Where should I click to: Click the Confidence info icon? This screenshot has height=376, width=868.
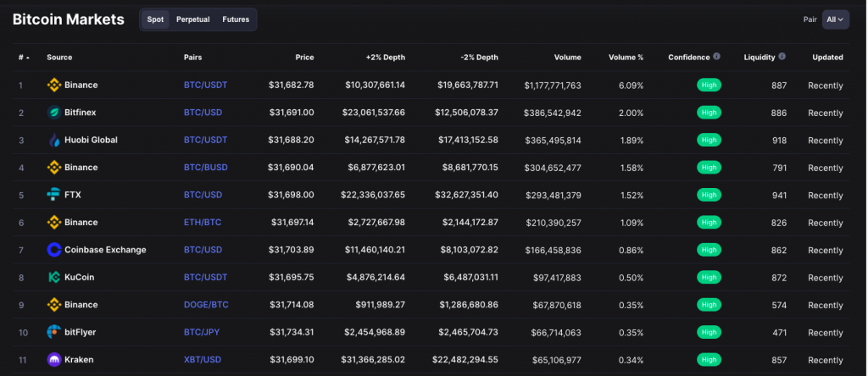point(716,57)
